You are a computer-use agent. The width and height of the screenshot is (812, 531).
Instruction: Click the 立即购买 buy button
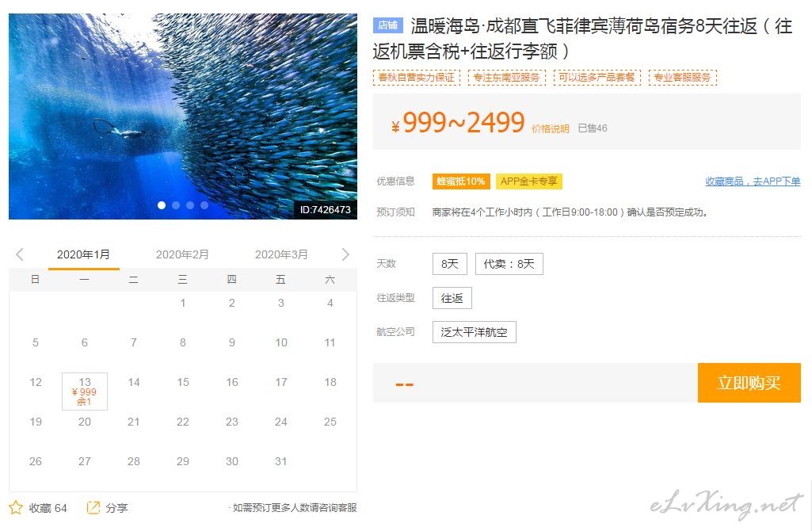[x=749, y=383]
